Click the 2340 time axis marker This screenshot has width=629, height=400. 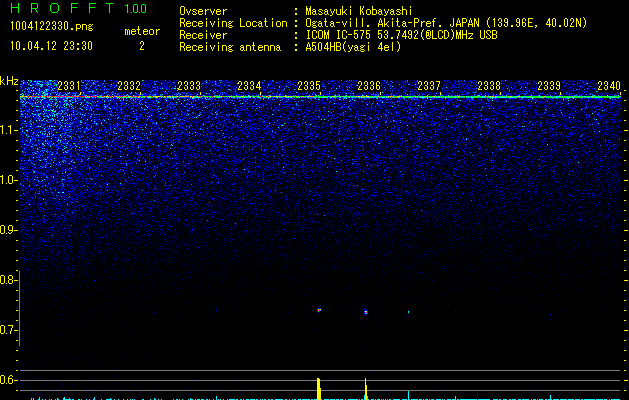point(609,85)
